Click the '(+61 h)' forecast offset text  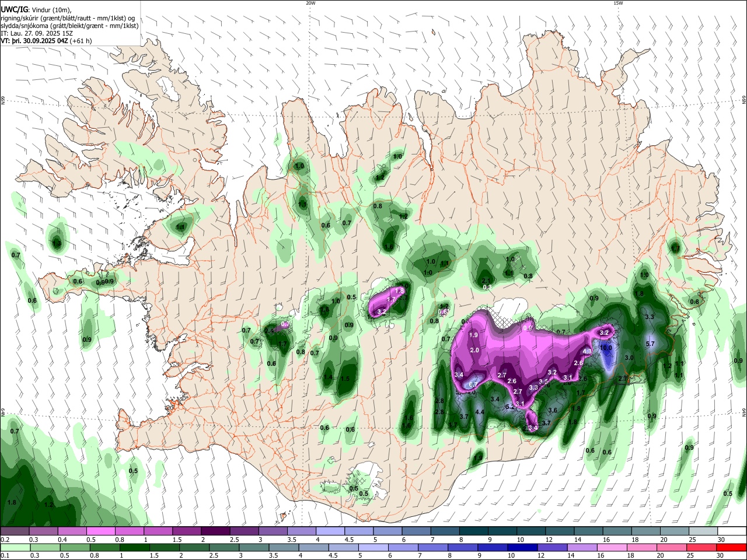[x=81, y=41]
